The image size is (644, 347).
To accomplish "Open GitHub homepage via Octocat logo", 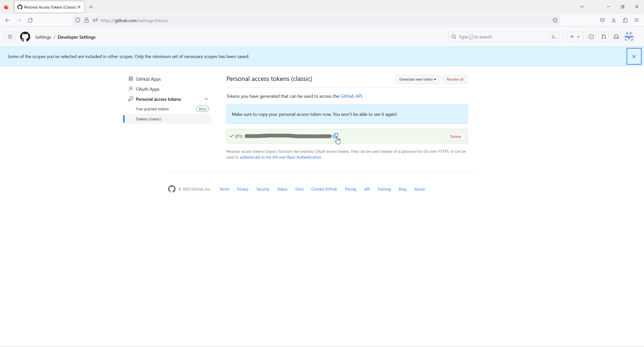I will [x=25, y=37].
